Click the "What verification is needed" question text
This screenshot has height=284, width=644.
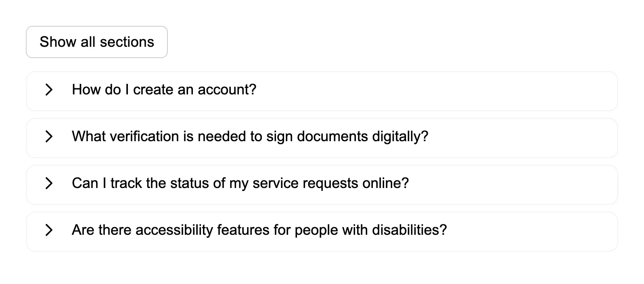tap(250, 136)
